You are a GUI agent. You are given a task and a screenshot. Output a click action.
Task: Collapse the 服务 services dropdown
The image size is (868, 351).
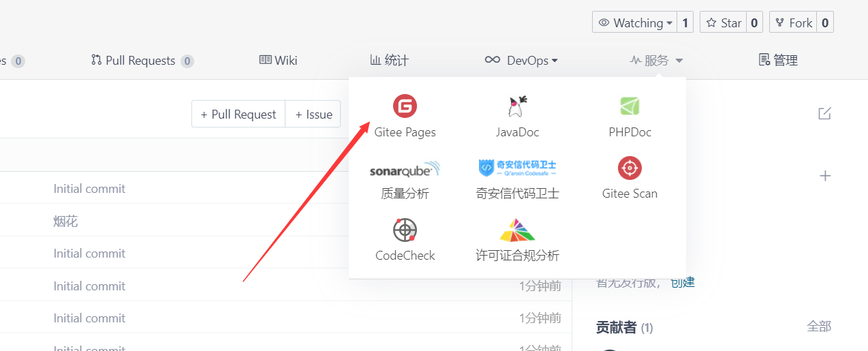(x=656, y=60)
